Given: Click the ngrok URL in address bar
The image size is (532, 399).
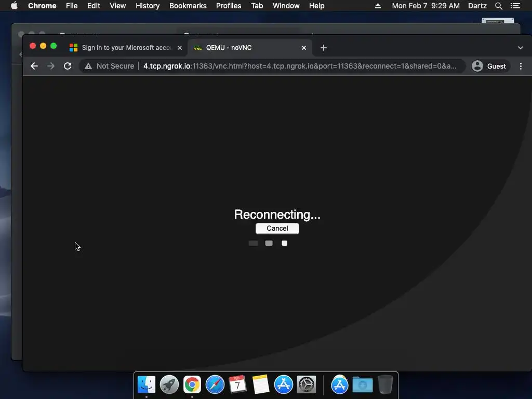Looking at the screenshot, I should (300, 66).
